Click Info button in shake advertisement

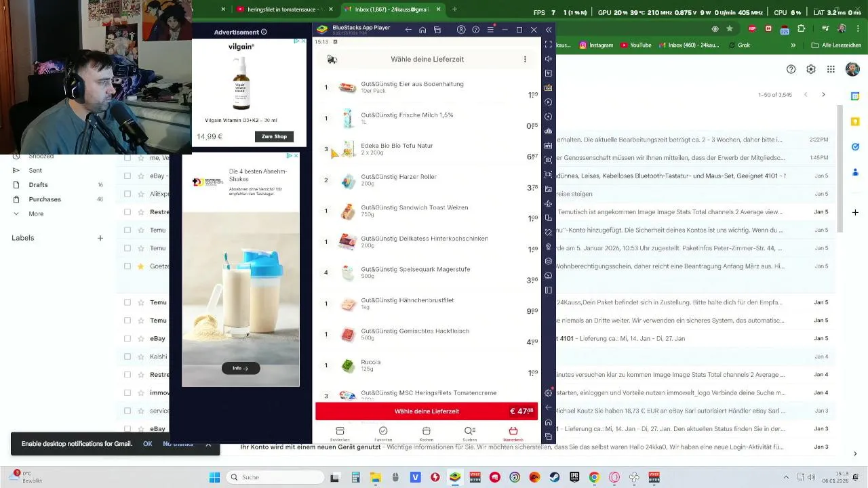tap(241, 368)
